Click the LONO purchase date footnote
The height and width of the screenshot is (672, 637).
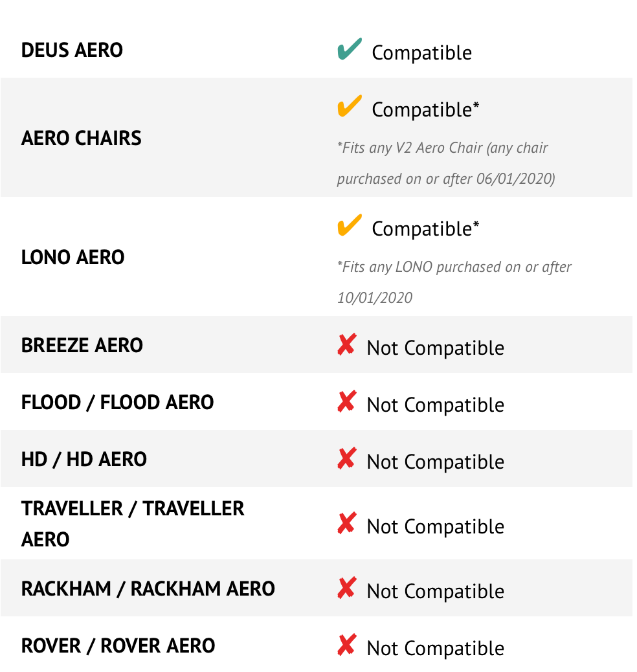[x=454, y=282]
